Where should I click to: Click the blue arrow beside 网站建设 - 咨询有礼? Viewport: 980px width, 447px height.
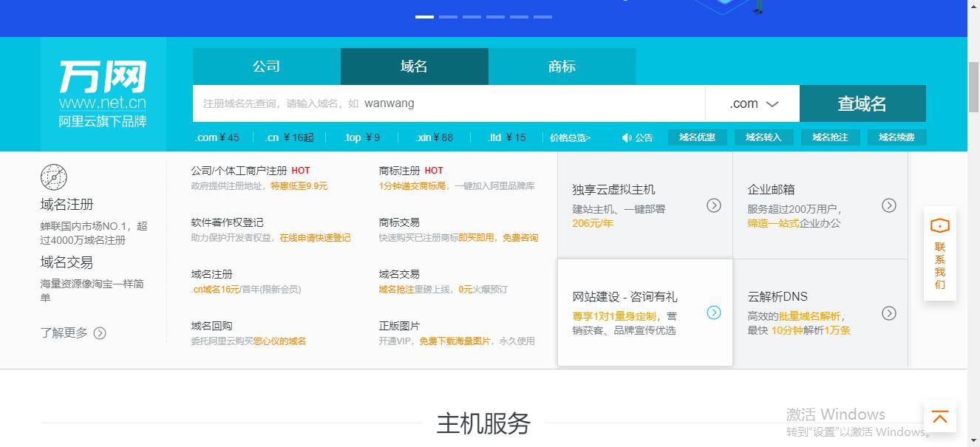pos(713,313)
